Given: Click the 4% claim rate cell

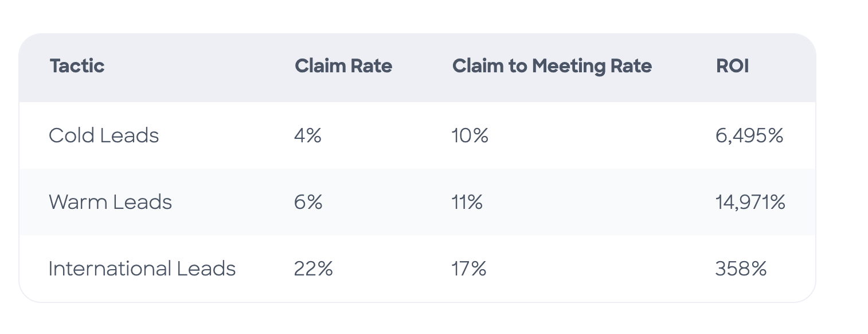Looking at the screenshot, I should pyautogui.click(x=308, y=135).
